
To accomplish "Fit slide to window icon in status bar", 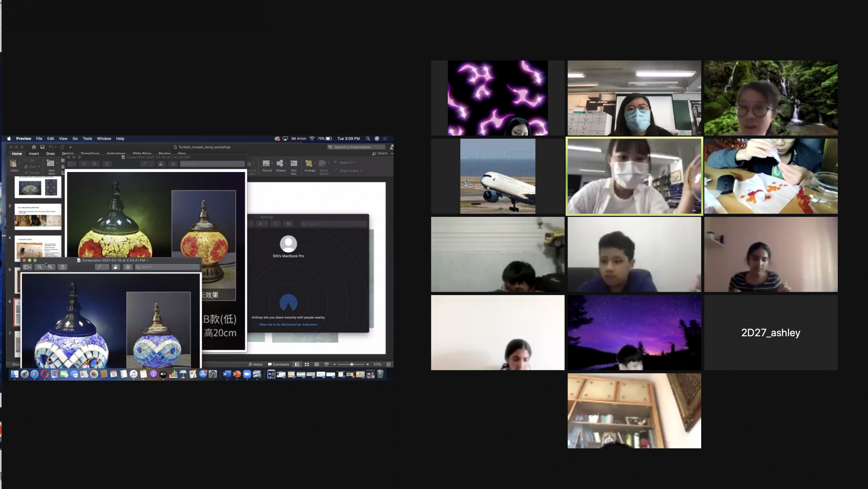I will tap(388, 364).
